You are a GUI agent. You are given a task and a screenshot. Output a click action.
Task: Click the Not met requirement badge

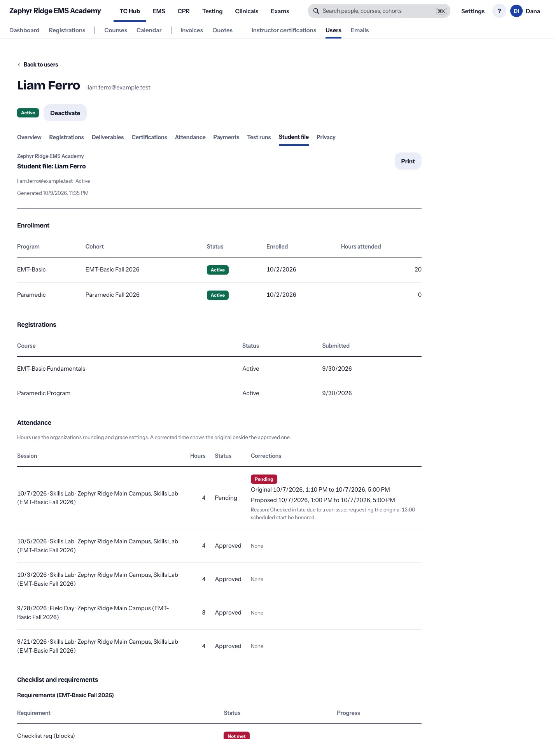click(x=236, y=735)
